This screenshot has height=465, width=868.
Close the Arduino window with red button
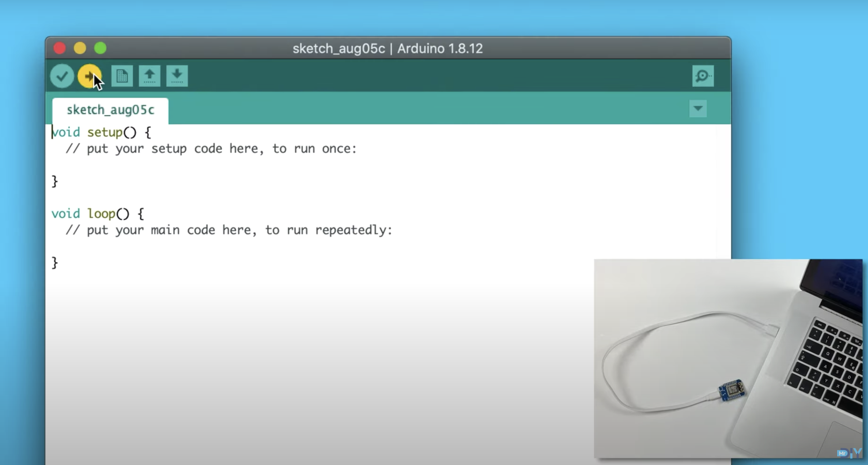click(x=59, y=48)
